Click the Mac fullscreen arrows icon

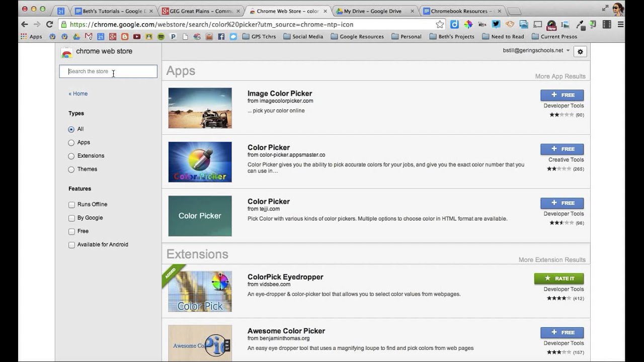[x=604, y=8]
